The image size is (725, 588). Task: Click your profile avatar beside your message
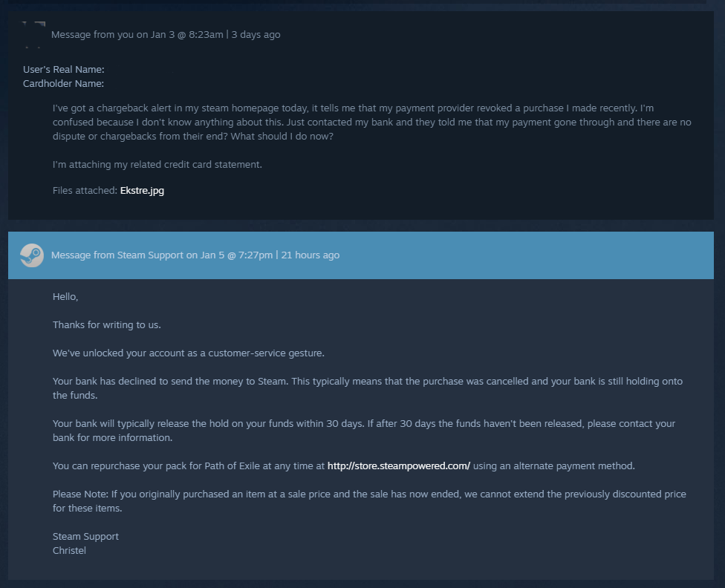33,35
